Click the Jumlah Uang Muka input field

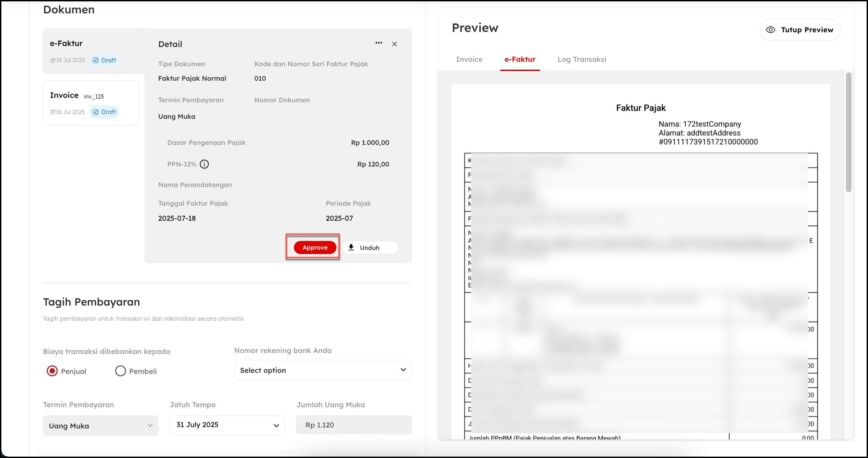tap(354, 425)
